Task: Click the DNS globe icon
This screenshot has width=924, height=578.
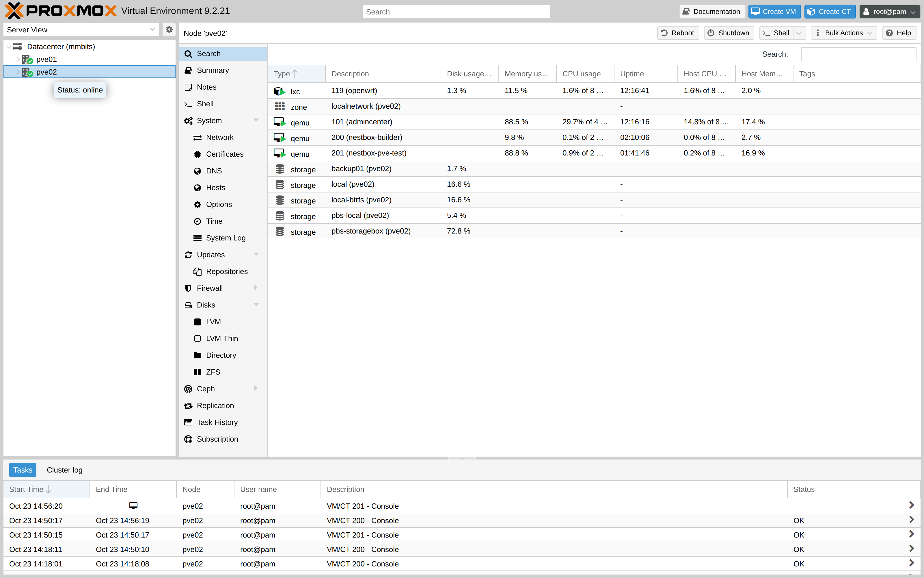Action: click(198, 171)
